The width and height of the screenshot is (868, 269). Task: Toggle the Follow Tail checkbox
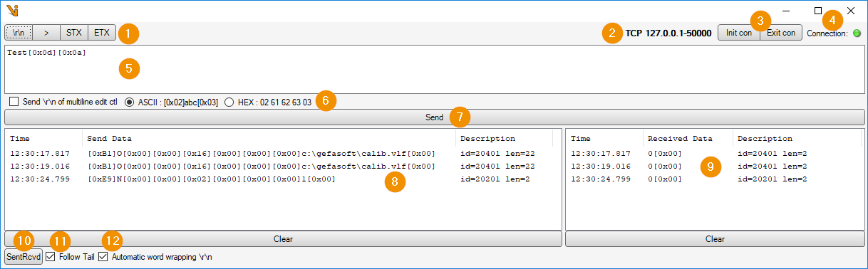50,256
